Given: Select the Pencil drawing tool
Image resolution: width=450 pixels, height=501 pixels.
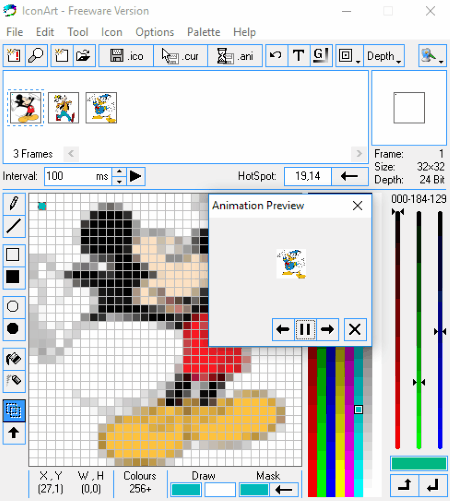Looking at the screenshot, I should [14, 204].
